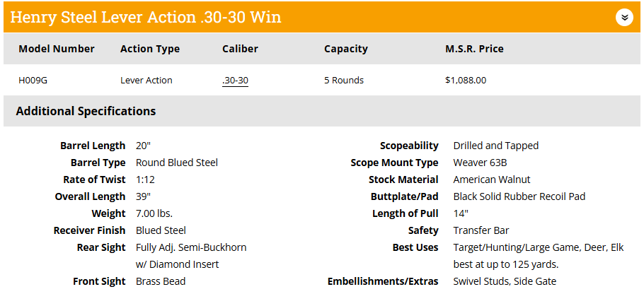Select the Lever Action type value
Image resolution: width=644 pixels, height=294 pixels.
pos(146,81)
